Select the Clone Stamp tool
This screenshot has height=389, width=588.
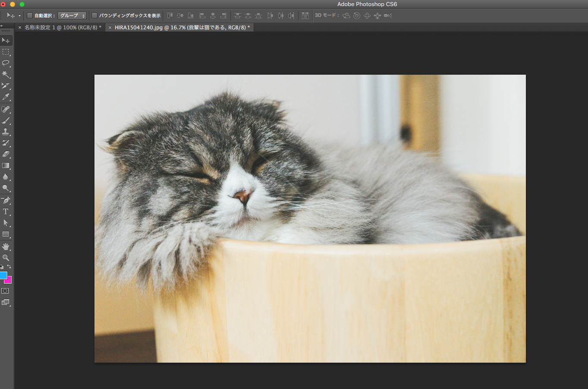click(6, 132)
